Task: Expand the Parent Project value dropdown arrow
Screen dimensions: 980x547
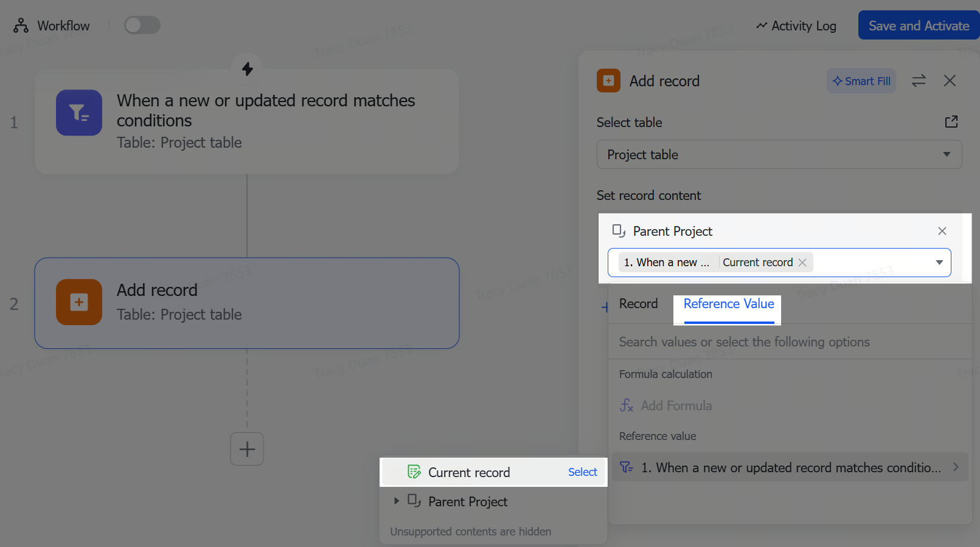Action: pos(939,263)
